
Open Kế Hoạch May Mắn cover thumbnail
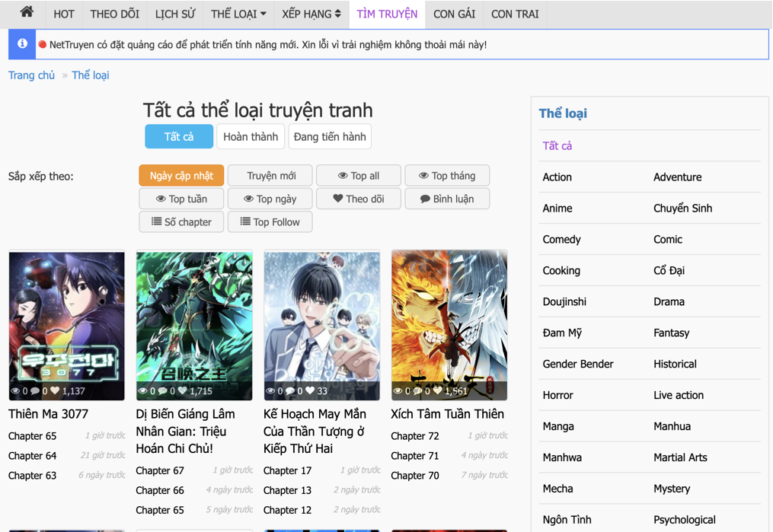tap(322, 325)
